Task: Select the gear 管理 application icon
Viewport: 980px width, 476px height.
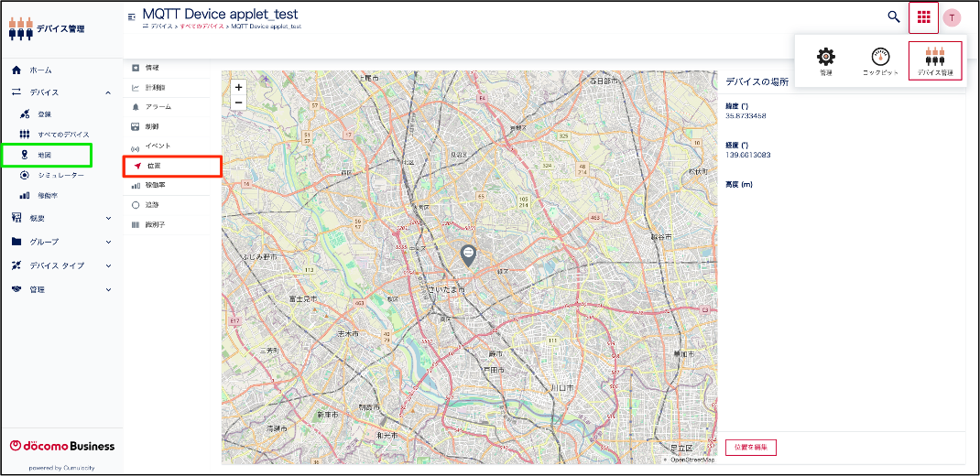Action: [825, 60]
